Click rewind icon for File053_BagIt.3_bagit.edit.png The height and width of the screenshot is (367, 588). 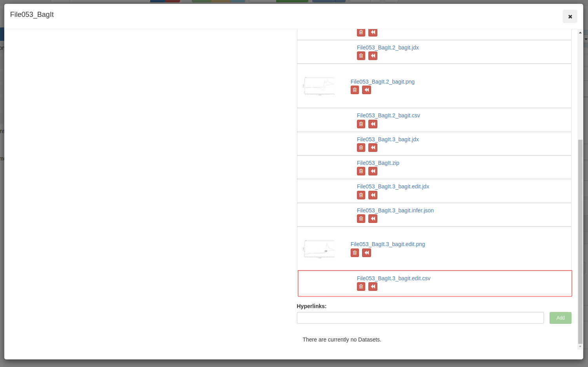coord(366,253)
